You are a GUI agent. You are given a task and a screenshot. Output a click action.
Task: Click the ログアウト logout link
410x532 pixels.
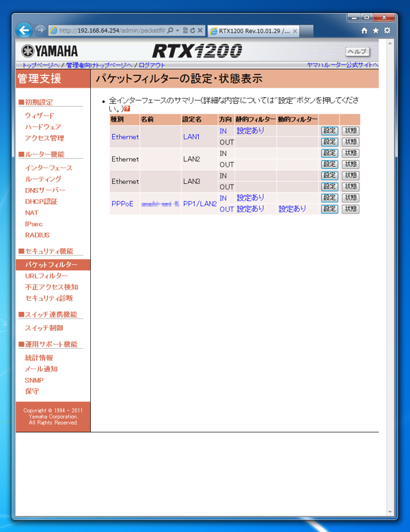pos(152,65)
